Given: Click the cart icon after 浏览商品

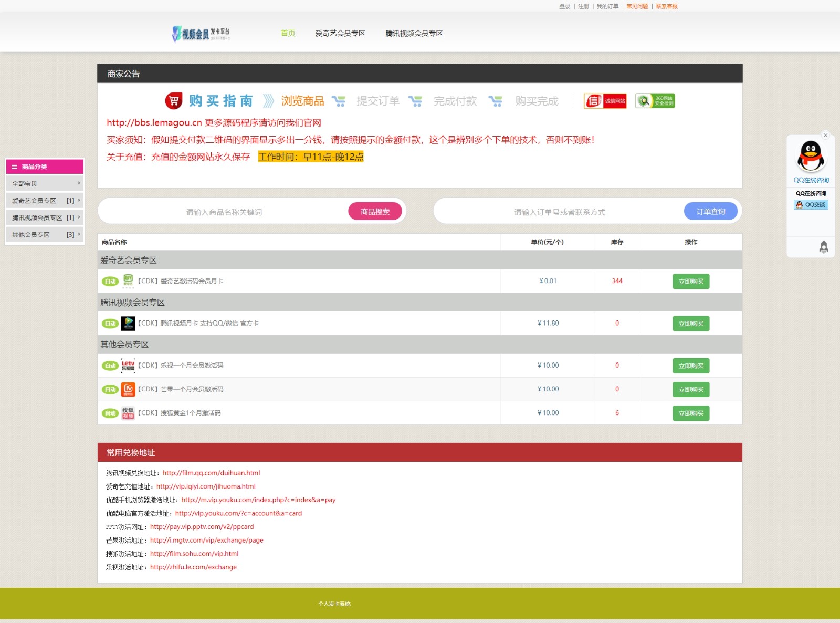Looking at the screenshot, I should click(339, 101).
